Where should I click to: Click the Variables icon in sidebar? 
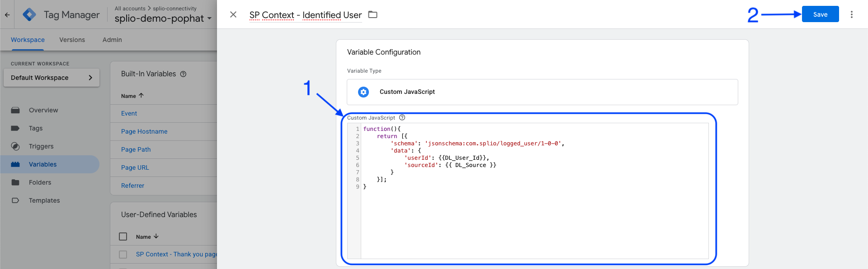coord(15,164)
